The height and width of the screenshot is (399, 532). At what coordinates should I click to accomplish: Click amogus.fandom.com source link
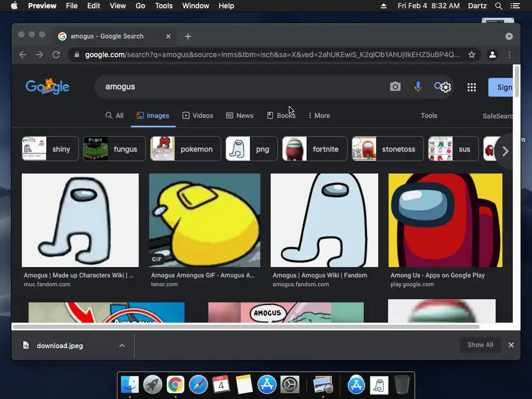coord(301,284)
